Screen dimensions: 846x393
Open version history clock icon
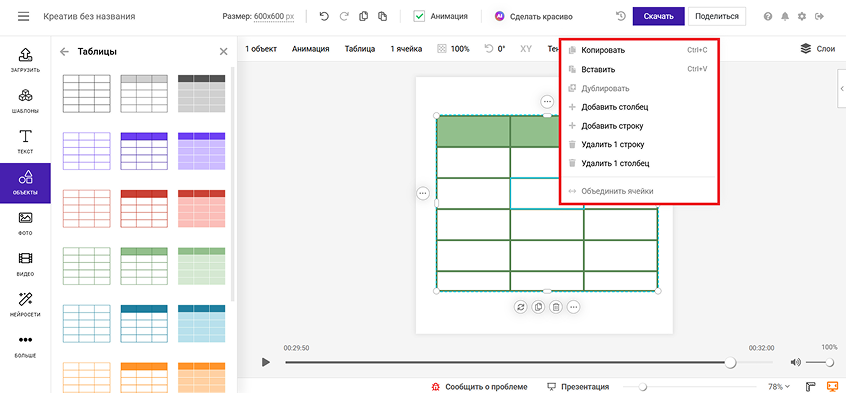click(620, 16)
